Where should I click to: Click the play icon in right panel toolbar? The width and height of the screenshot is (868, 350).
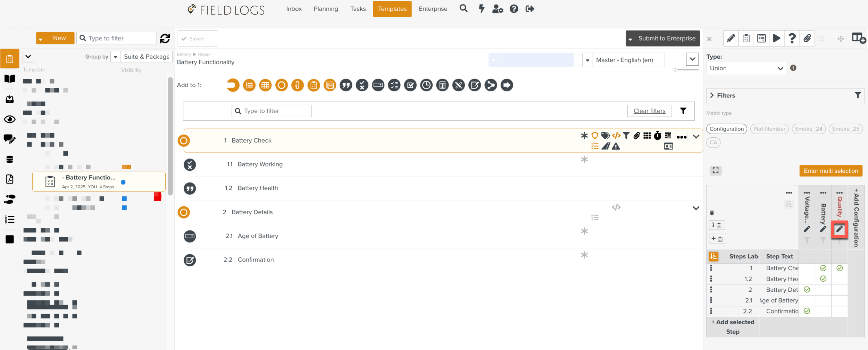[776, 38]
